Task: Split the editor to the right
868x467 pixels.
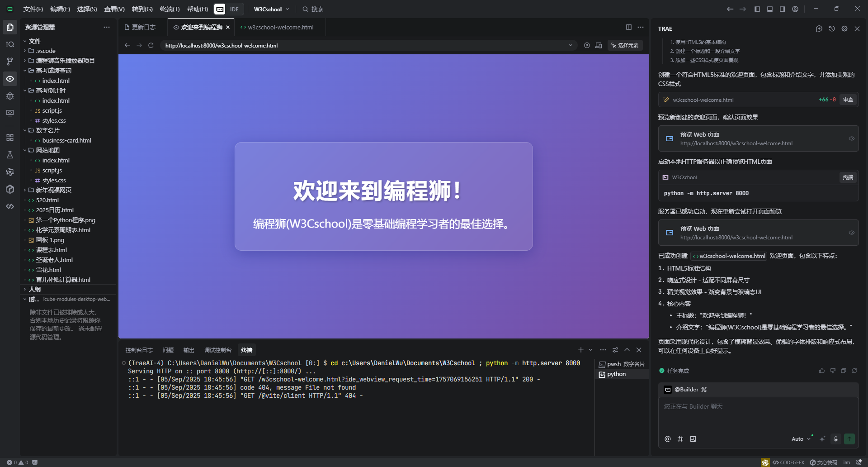Action: [629, 27]
